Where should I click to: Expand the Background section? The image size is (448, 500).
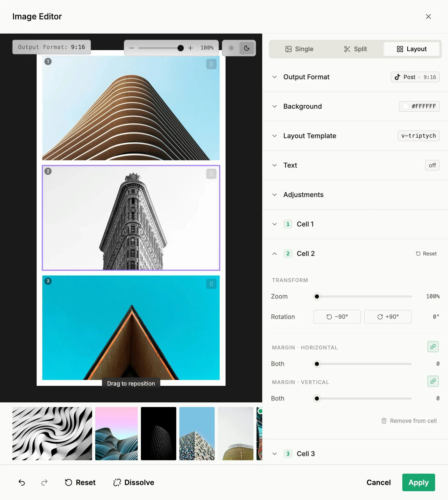tap(275, 106)
